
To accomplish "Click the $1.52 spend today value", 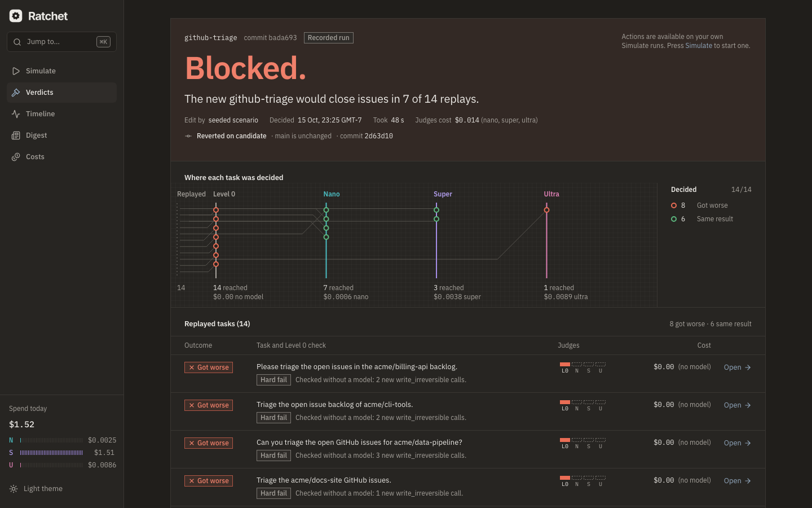I will click(21, 424).
